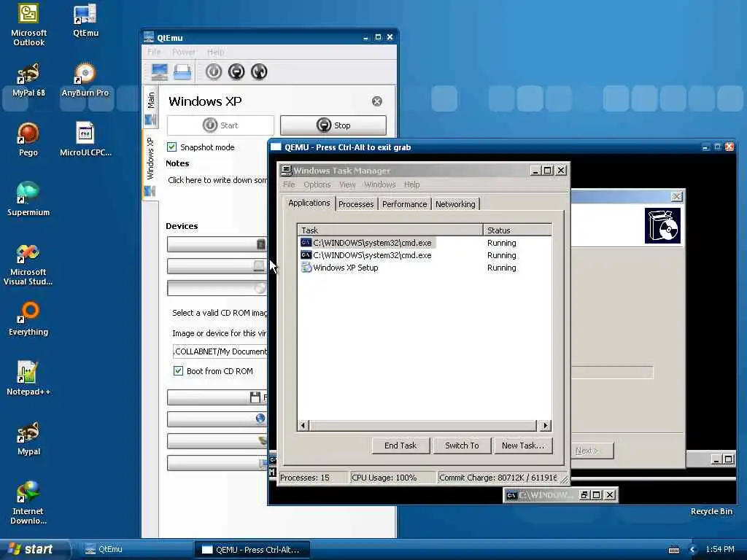
Task: Open Task Manager Options menu
Action: 317,184
